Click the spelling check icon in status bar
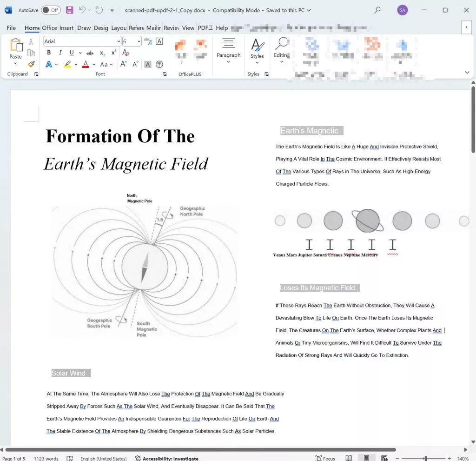 coord(70,458)
